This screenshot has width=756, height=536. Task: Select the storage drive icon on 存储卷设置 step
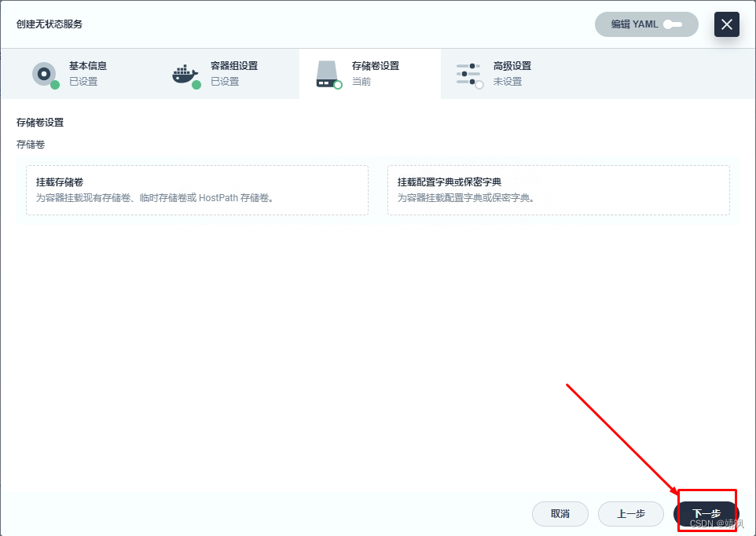326,73
